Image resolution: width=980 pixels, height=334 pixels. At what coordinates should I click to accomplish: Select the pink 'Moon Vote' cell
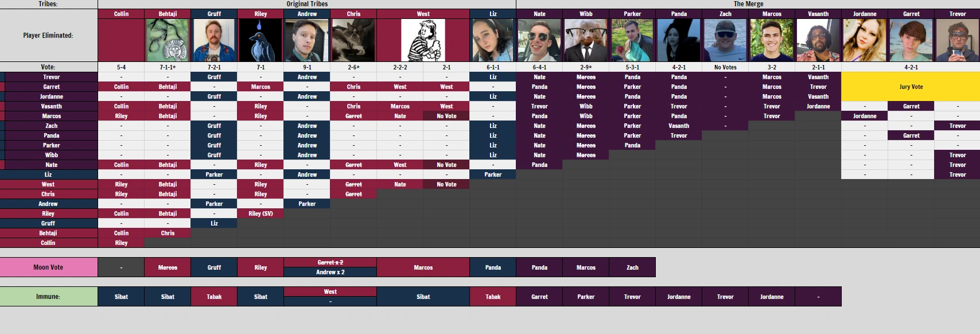[x=49, y=267]
